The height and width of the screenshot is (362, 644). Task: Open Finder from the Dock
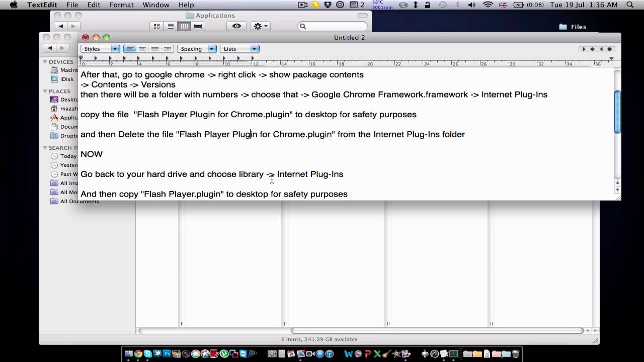tap(129, 354)
